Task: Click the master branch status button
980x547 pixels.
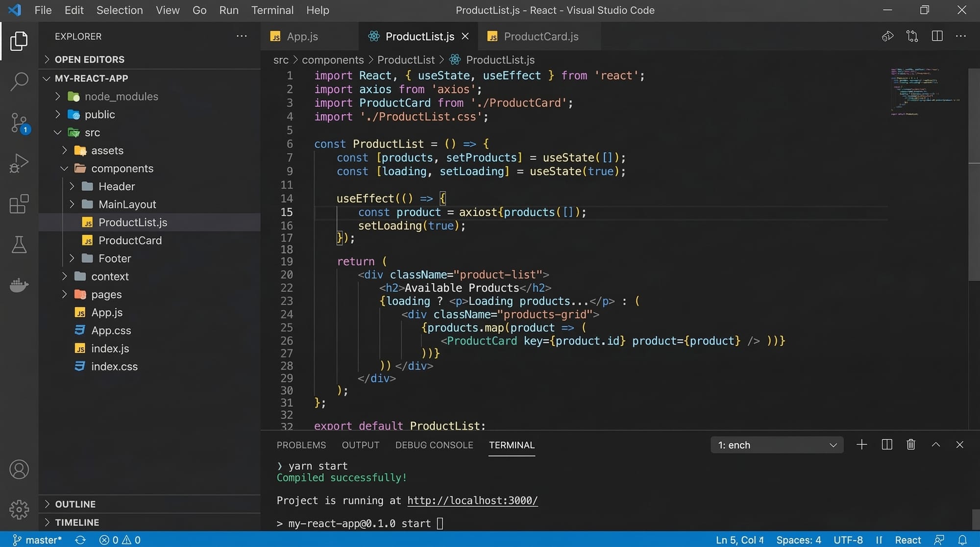Action: [37, 540]
